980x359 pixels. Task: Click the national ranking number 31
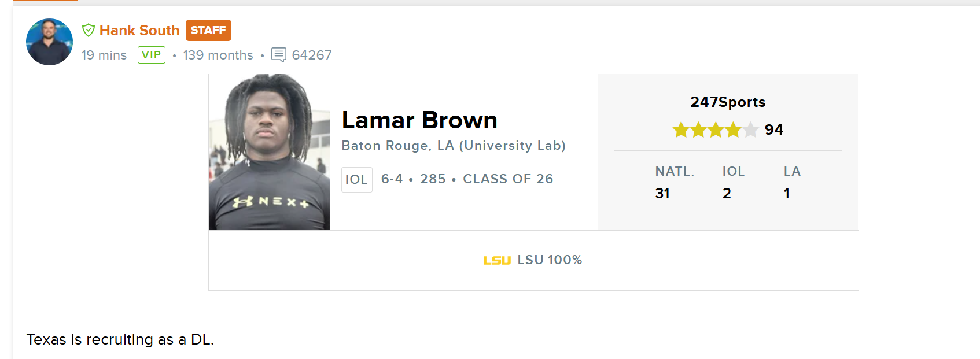(662, 193)
